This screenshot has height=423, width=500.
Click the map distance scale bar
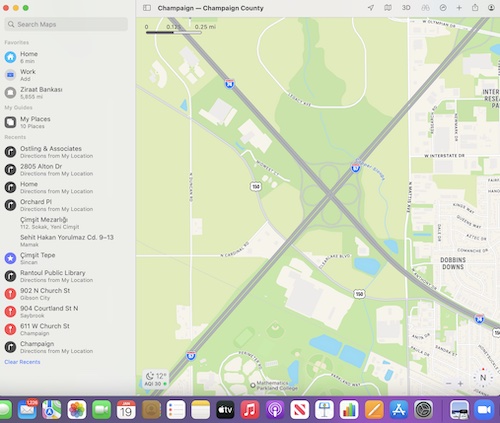pos(174,32)
